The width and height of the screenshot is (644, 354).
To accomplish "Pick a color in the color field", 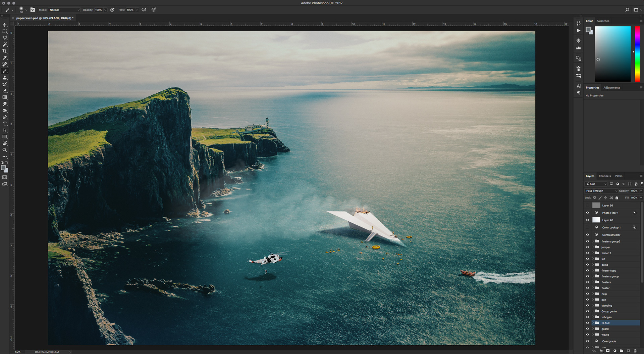I will point(613,54).
